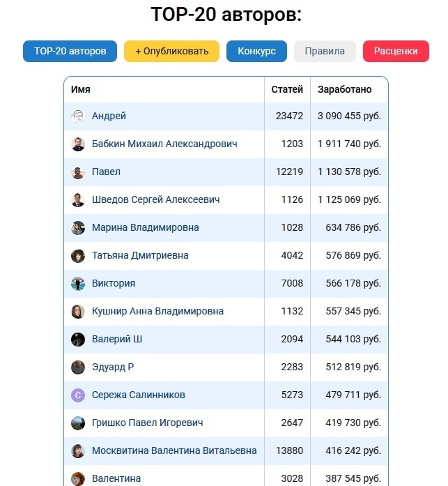Image resolution: width=448 pixels, height=486 pixels.
Task: Click Валерий Ш's dark avatar
Action: point(78,340)
